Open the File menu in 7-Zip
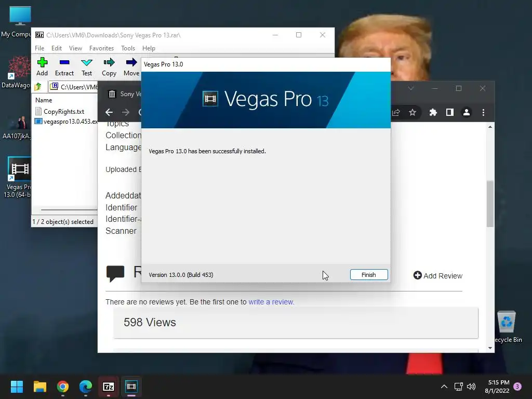The height and width of the screenshot is (399, 532). tap(39, 48)
